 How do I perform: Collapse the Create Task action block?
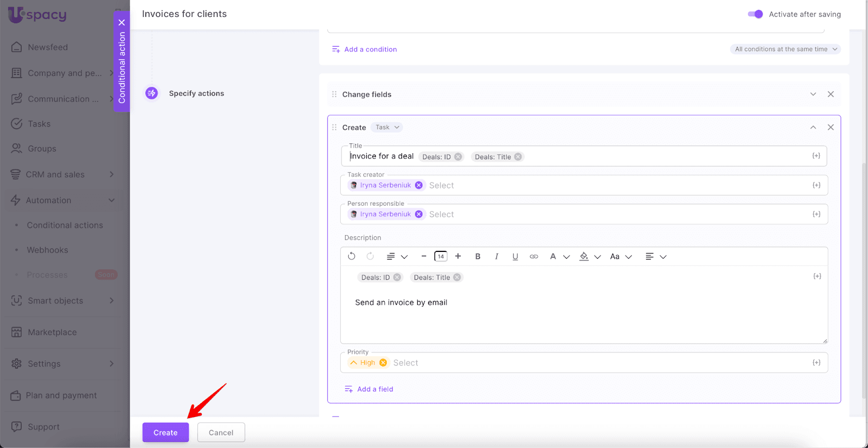pos(813,127)
